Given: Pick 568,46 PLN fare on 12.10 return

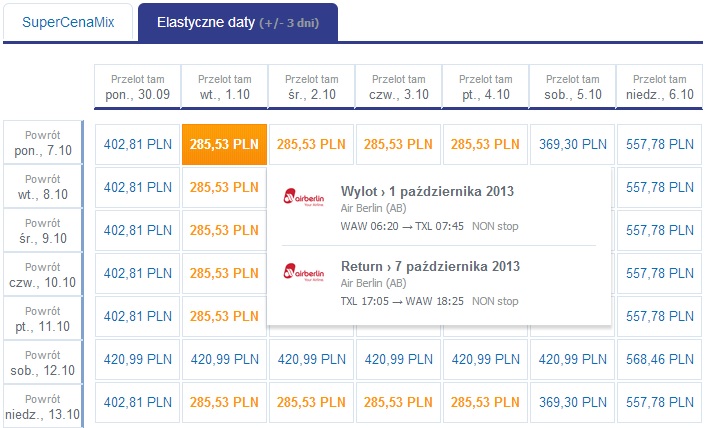Looking at the screenshot, I should (660, 359).
